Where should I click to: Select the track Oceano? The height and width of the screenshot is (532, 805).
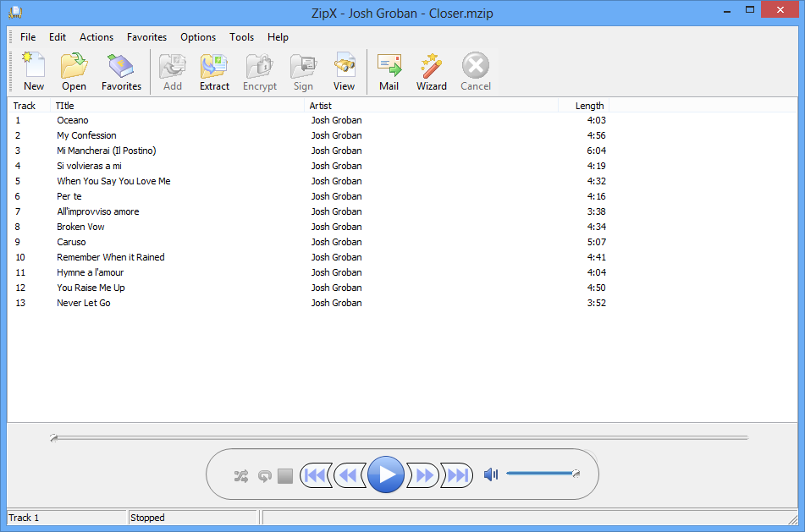pyautogui.click(x=73, y=120)
